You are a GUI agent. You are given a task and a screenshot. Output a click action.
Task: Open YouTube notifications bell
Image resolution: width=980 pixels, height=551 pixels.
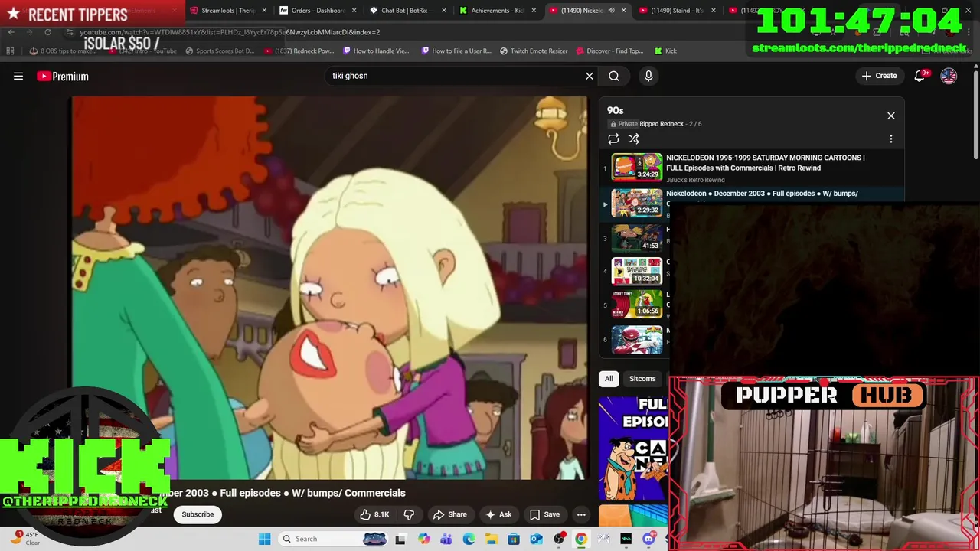(921, 76)
